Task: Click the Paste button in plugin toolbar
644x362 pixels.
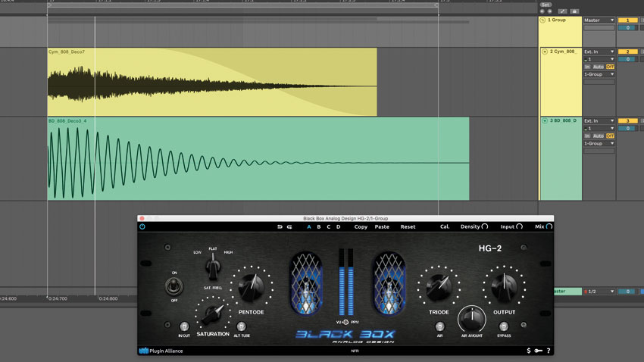Action: tap(382, 226)
